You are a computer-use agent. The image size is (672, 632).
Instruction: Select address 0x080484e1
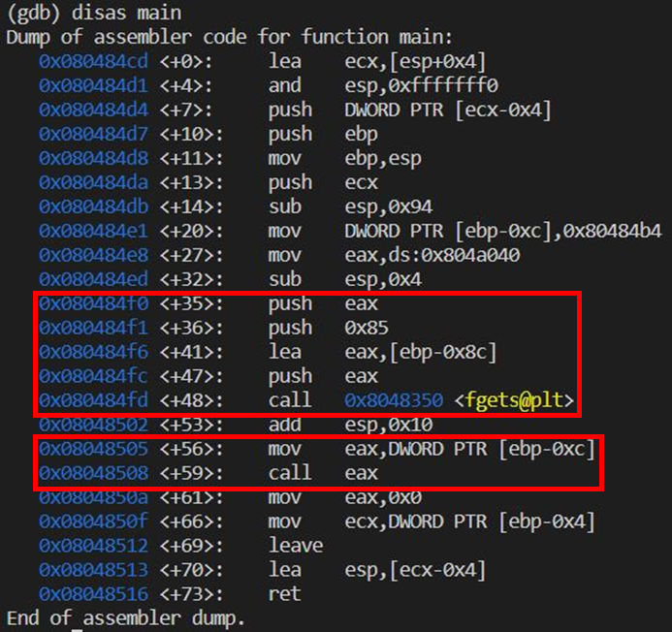[93, 231]
